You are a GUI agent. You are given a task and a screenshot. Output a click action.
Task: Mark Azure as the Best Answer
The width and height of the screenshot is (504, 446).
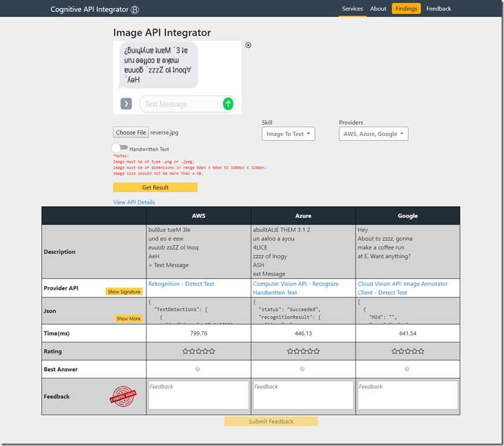302,369
